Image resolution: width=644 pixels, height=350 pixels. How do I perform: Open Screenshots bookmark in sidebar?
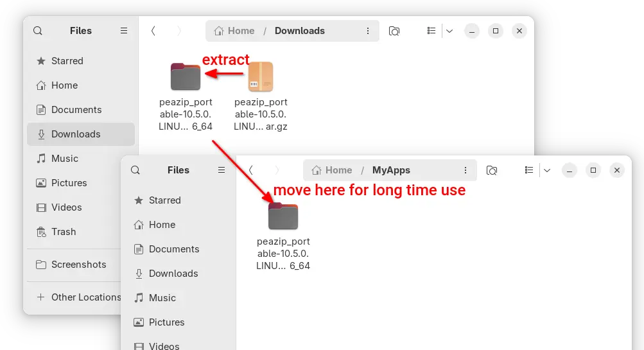pyautogui.click(x=74, y=265)
